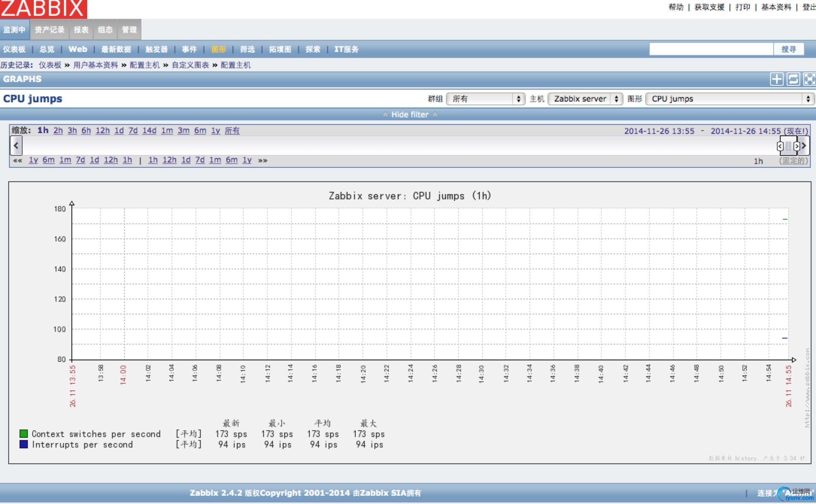This screenshot has height=504, width=816.
Task: Open the 管理 main tab
Action: pos(129,30)
